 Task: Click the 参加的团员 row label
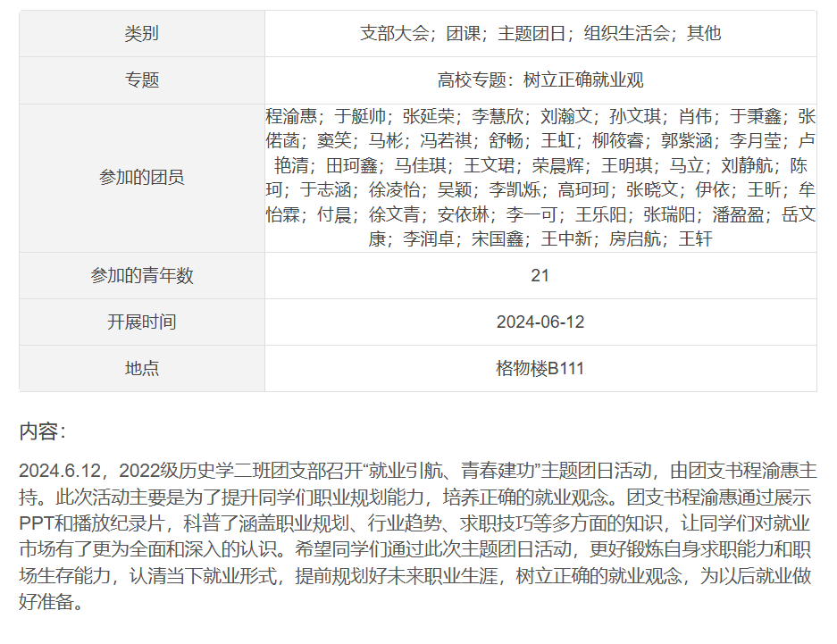pyautogui.click(x=141, y=178)
